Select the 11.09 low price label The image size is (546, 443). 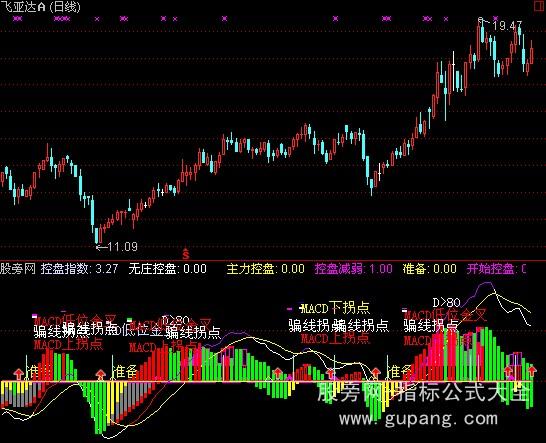123,247
